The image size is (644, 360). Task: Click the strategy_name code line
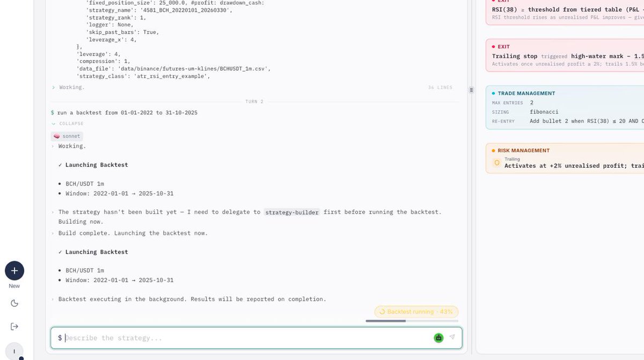click(159, 10)
